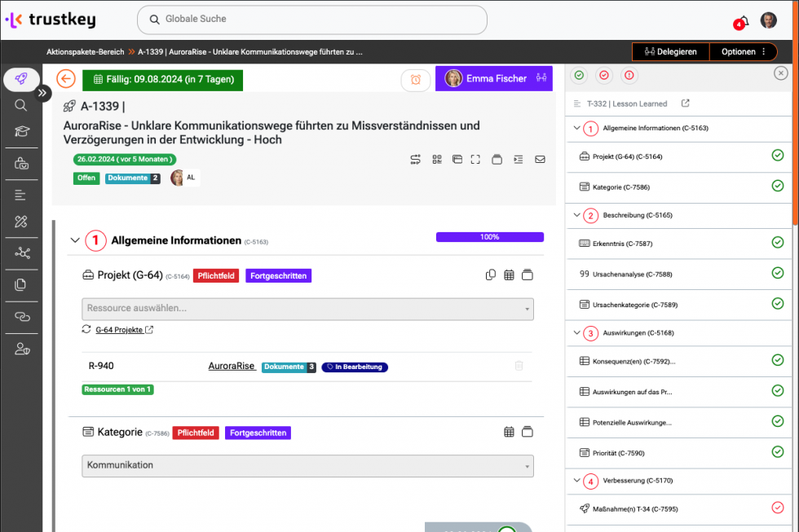
Task: Click the Globale Suche search field
Action: (x=311, y=20)
